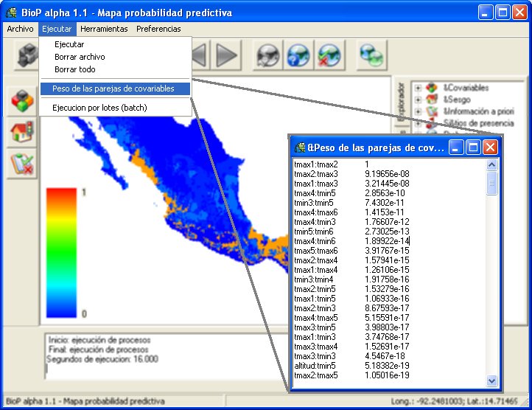The height and width of the screenshot is (410, 532).
Task: Select the Covariables tree item label
Action: [466, 88]
